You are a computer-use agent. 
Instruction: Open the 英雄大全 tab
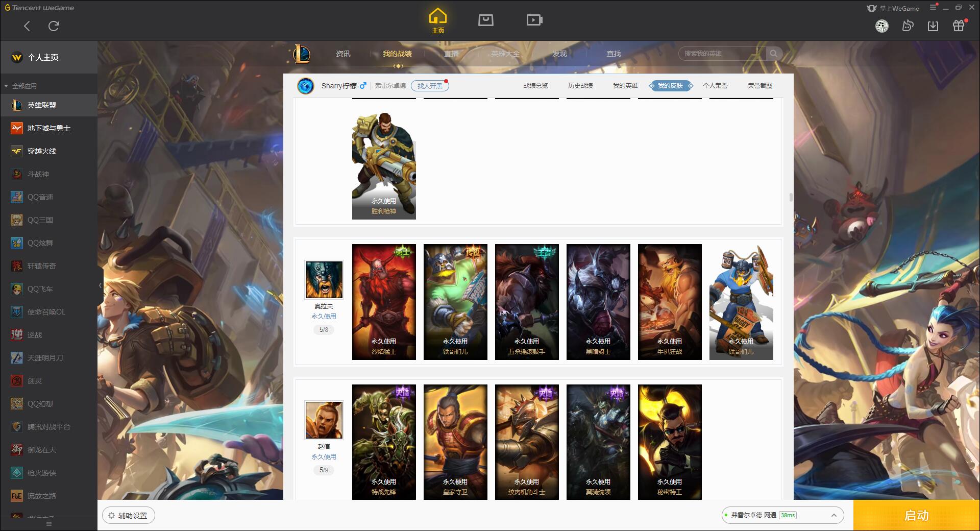pos(505,54)
